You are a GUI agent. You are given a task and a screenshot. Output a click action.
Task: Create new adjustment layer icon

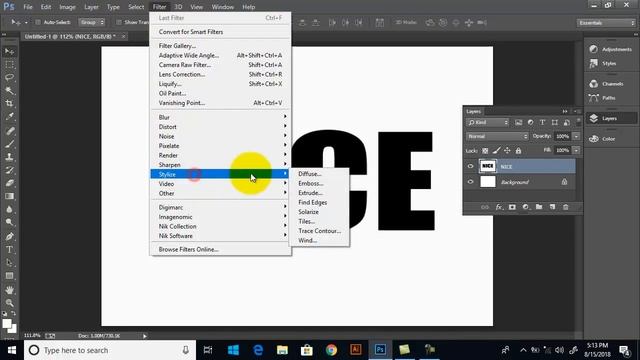coord(526,207)
